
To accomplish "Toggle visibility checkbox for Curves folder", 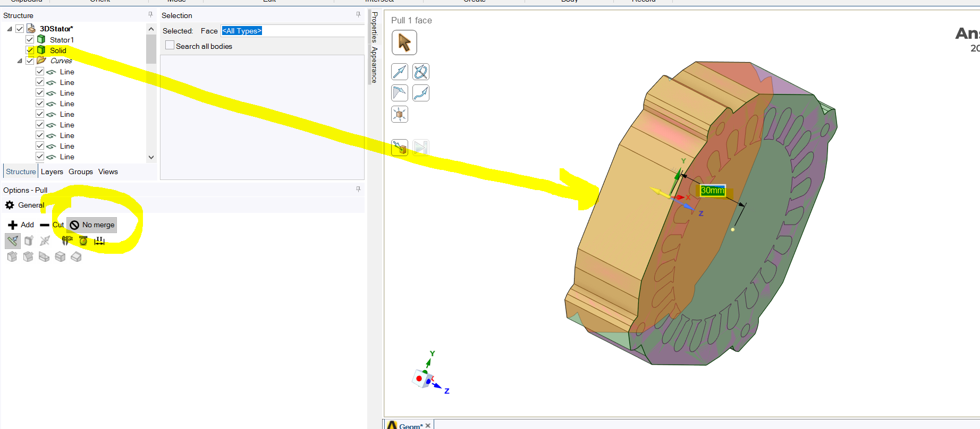I will 30,61.
